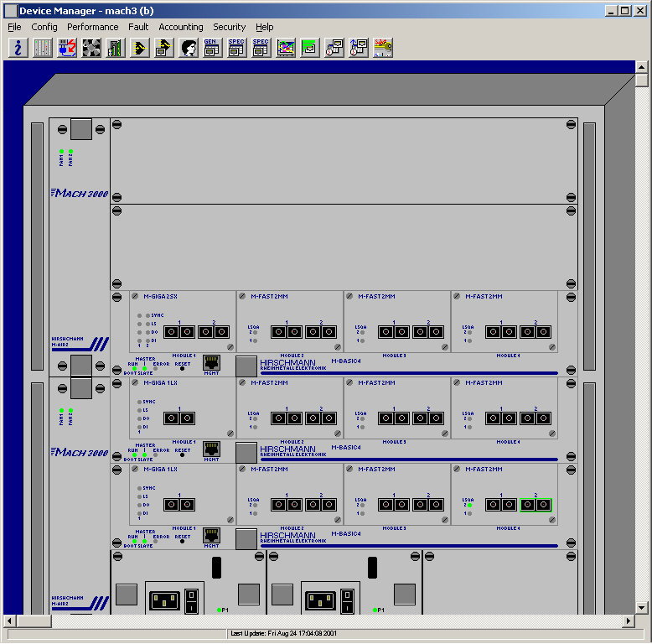Viewport: 652px width, 644px height.
Task: Click the green screen monitor toolbar icon
Action: pos(309,48)
